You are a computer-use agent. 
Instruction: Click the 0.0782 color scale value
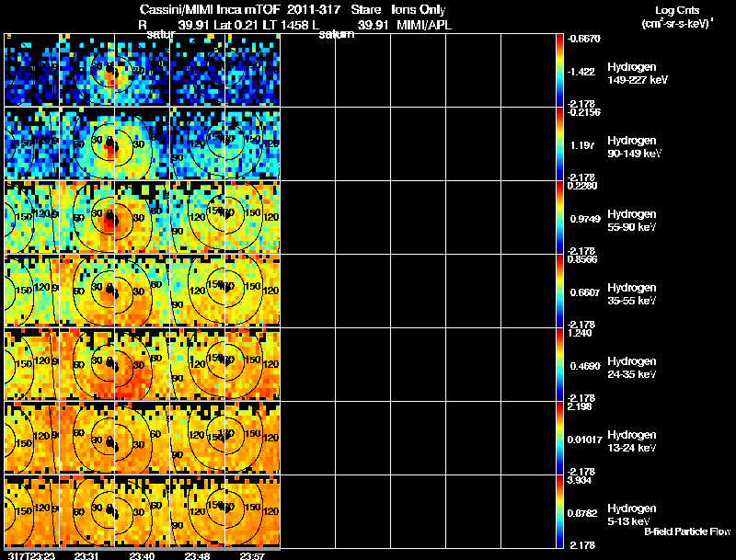click(583, 514)
